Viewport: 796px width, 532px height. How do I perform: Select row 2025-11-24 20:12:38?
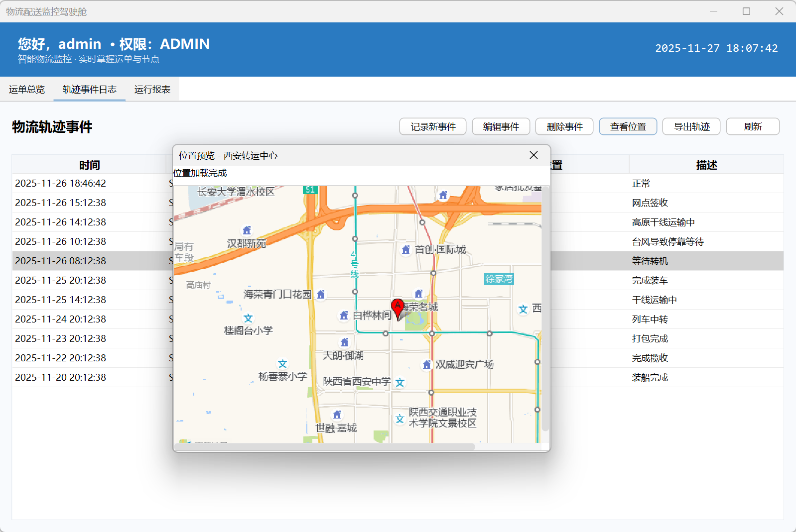(398, 319)
